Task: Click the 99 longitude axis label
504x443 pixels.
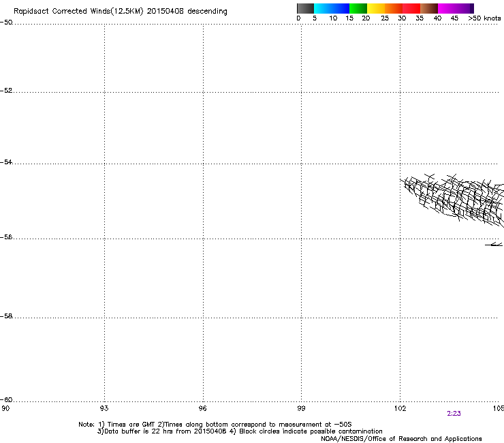Action: click(x=301, y=408)
